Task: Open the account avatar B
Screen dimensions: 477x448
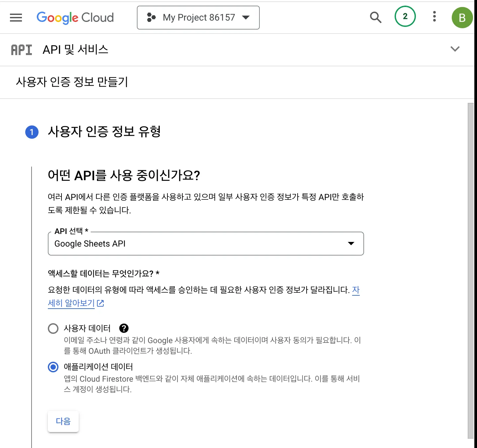Action: coord(462,18)
